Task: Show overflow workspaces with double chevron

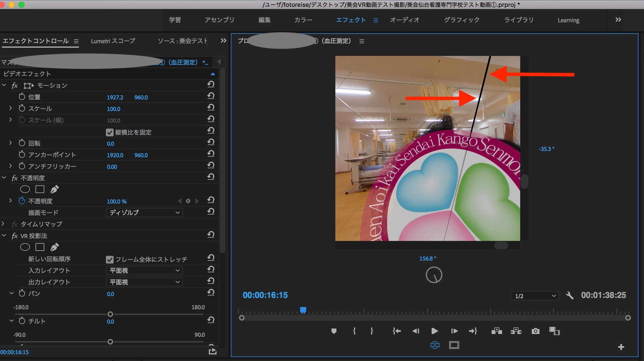Action: click(618, 20)
